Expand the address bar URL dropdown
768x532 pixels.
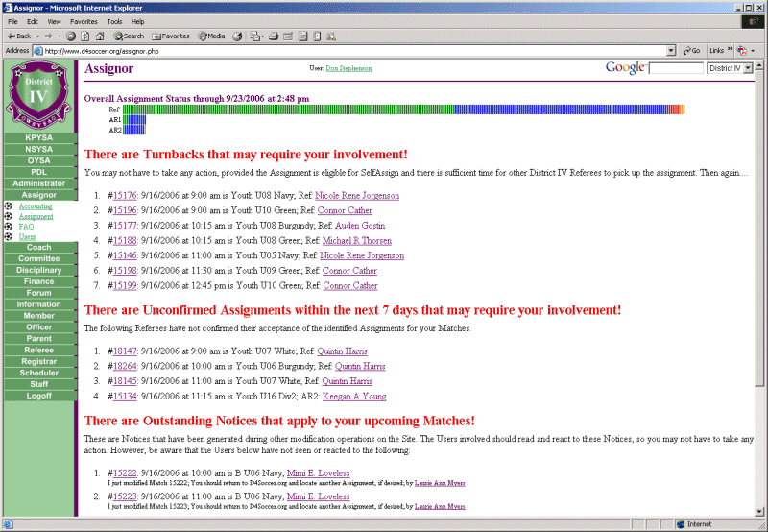[671, 50]
